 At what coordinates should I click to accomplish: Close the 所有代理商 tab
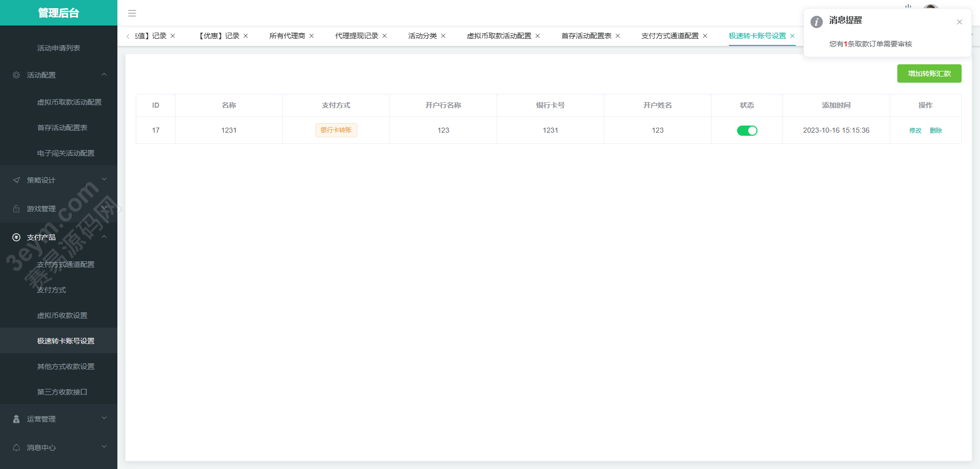[x=311, y=36]
